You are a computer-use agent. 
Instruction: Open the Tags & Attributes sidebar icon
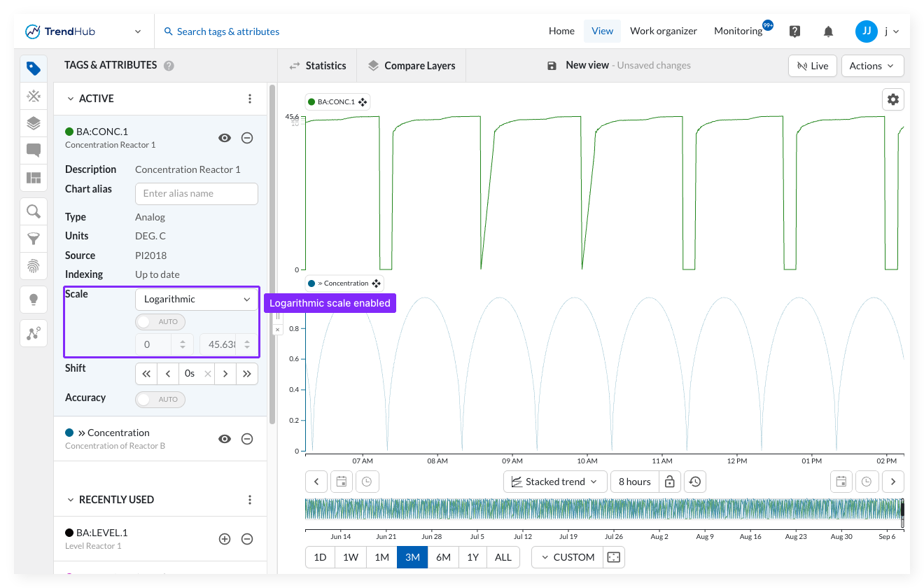click(34, 68)
